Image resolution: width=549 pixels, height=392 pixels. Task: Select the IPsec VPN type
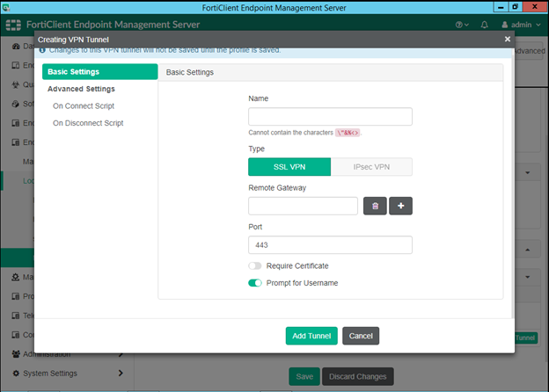tap(371, 167)
